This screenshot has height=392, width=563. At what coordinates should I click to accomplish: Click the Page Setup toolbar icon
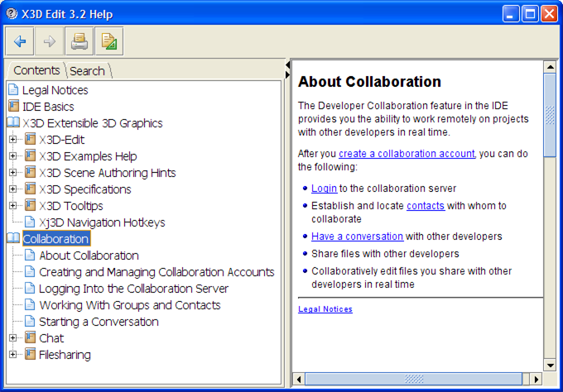tap(108, 41)
